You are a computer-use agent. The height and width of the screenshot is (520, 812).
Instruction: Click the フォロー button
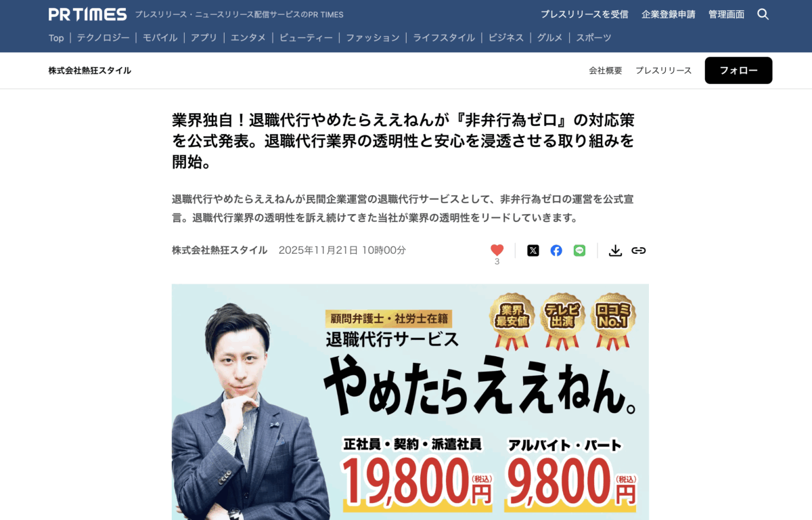pos(738,70)
